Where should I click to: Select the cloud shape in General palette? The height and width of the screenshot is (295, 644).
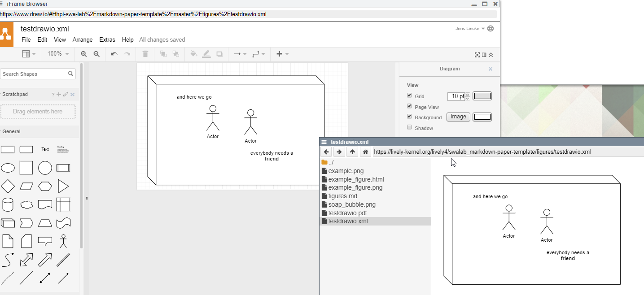click(x=26, y=205)
